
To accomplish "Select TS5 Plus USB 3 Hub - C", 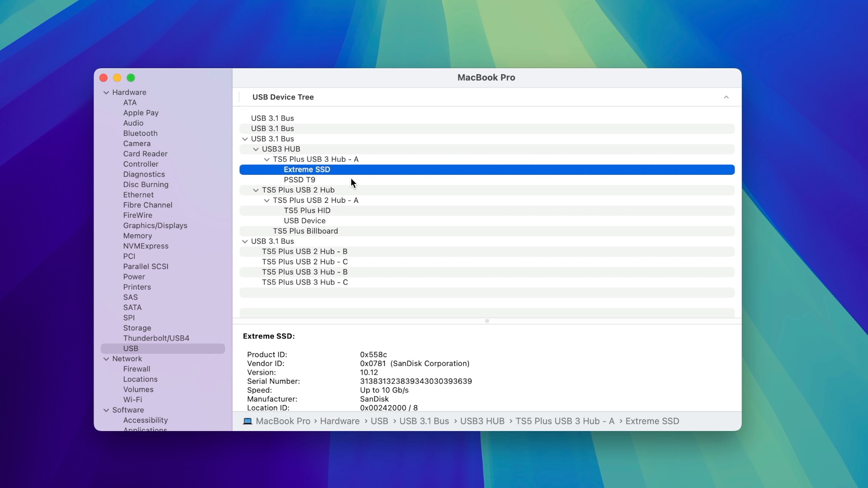I will tap(305, 282).
